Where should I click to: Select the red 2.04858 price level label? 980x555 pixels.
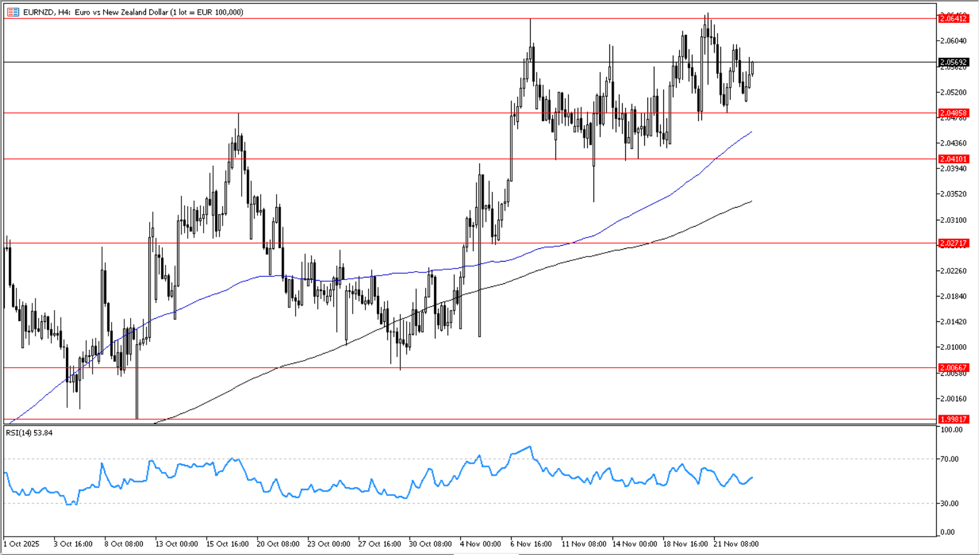[x=953, y=113]
